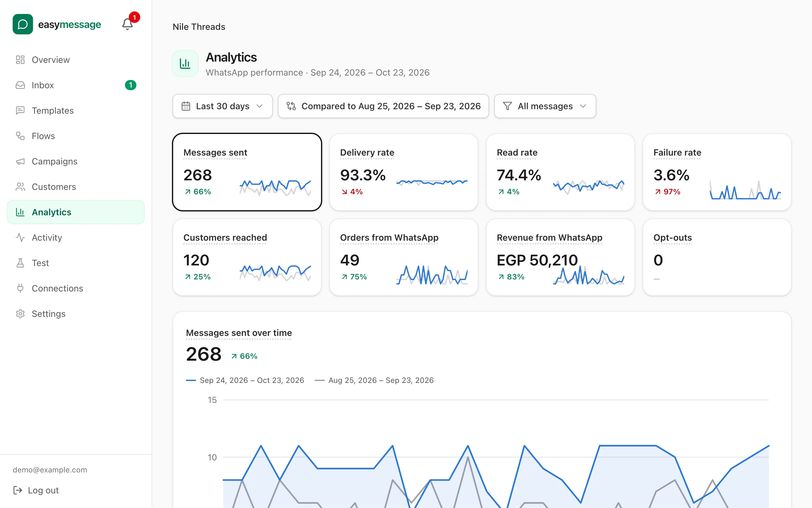Click the compare arrows icon
The image size is (812, 508).
(x=291, y=106)
